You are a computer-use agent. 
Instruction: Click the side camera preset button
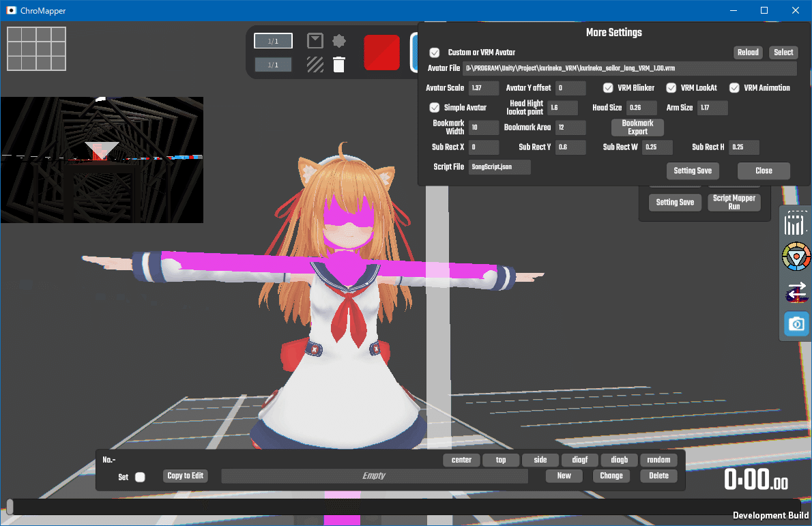pyautogui.click(x=540, y=460)
